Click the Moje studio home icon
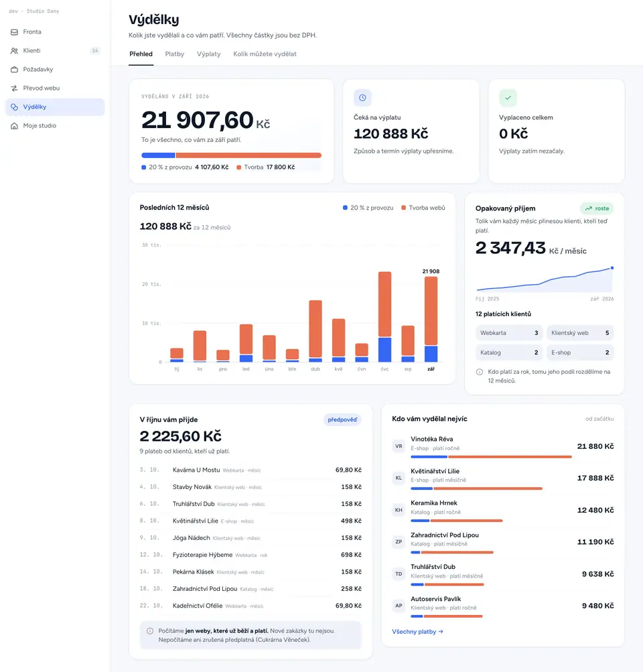This screenshot has width=643, height=672. pos(14,126)
